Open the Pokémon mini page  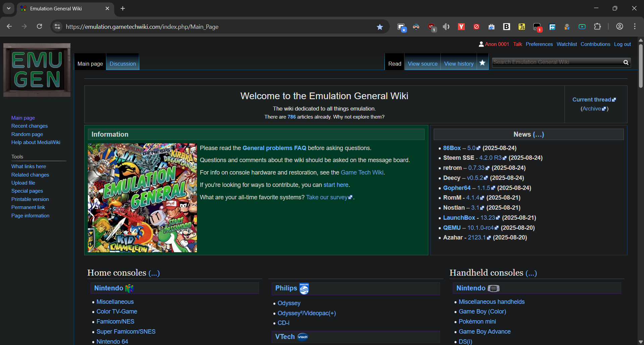(477, 322)
